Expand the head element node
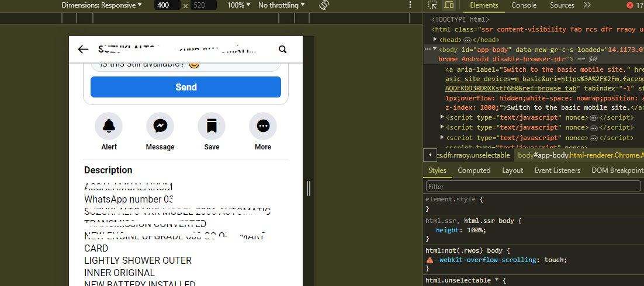 coord(435,39)
